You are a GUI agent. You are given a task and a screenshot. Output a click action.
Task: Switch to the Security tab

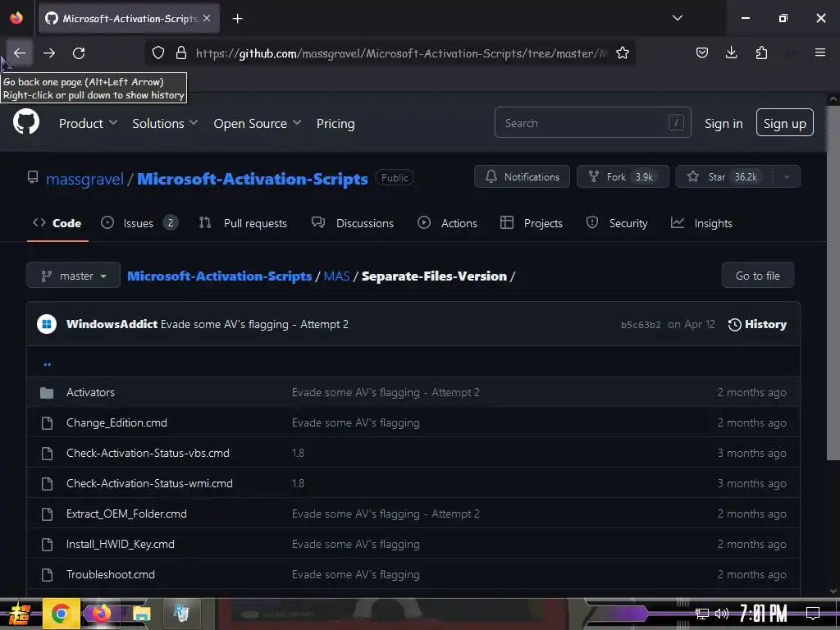[x=617, y=223]
